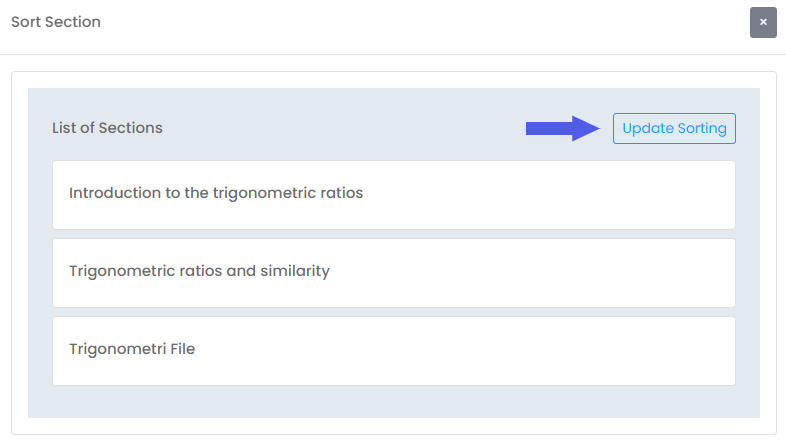Pick the first section row in list
The image size is (786, 442).
click(x=393, y=194)
